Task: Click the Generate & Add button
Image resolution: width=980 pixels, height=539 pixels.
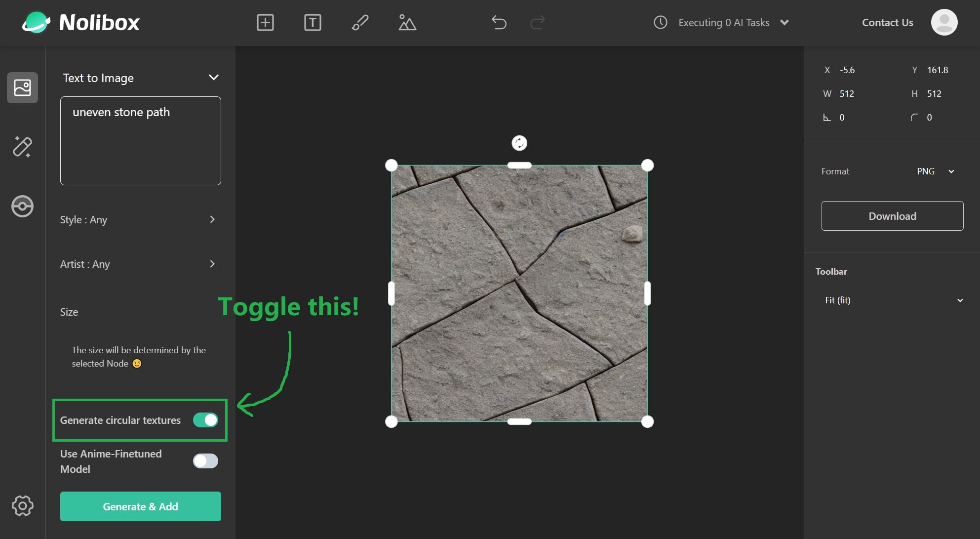Action: [140, 506]
